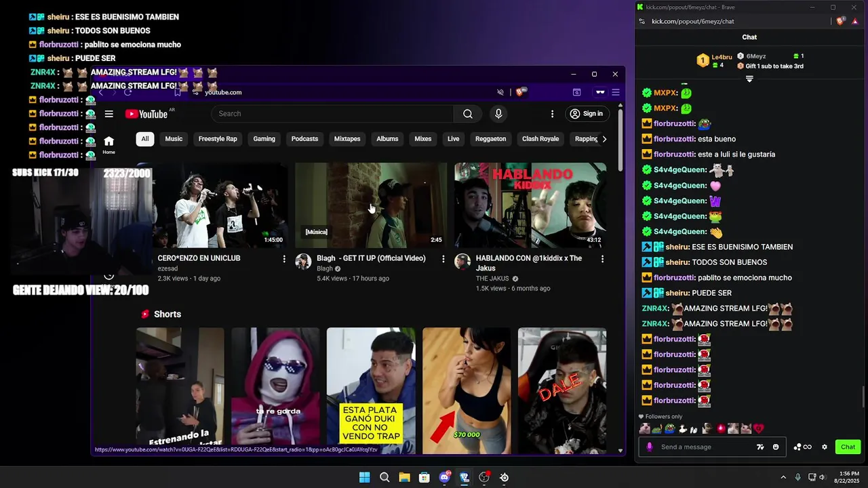Click Brave Shields icon in Kick chat window
The image size is (868, 488).
pyautogui.click(x=841, y=21)
